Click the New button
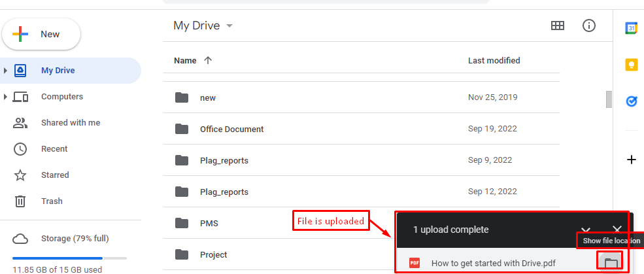This screenshot has width=644, height=274. point(41,34)
